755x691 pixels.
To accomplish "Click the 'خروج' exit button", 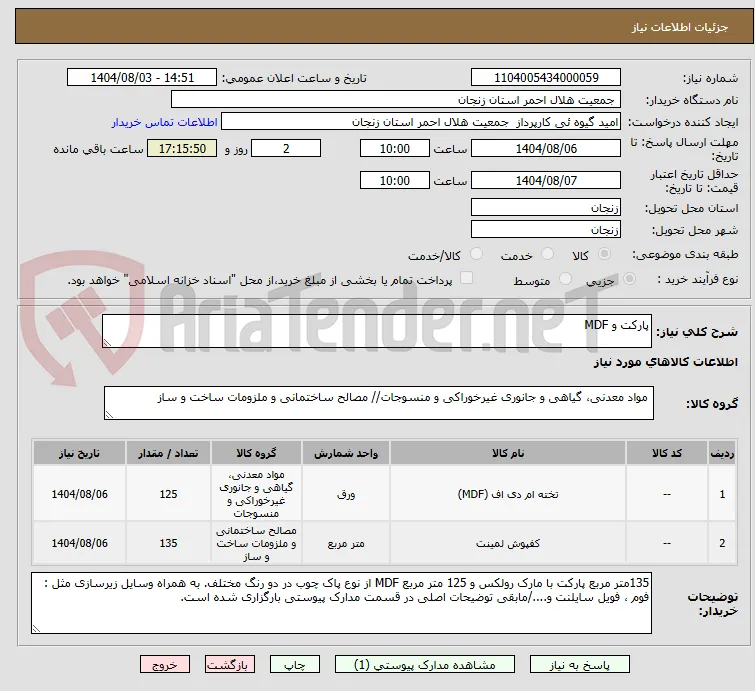I will tap(165, 665).
